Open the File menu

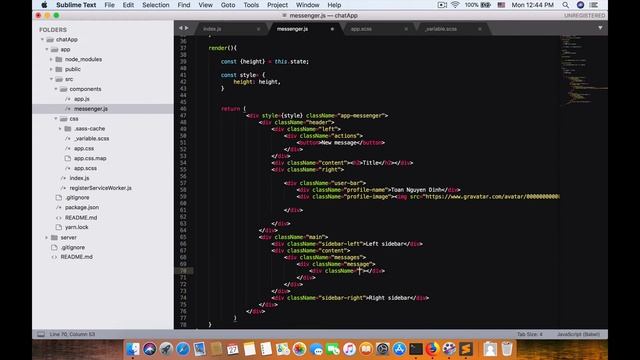(x=109, y=5)
